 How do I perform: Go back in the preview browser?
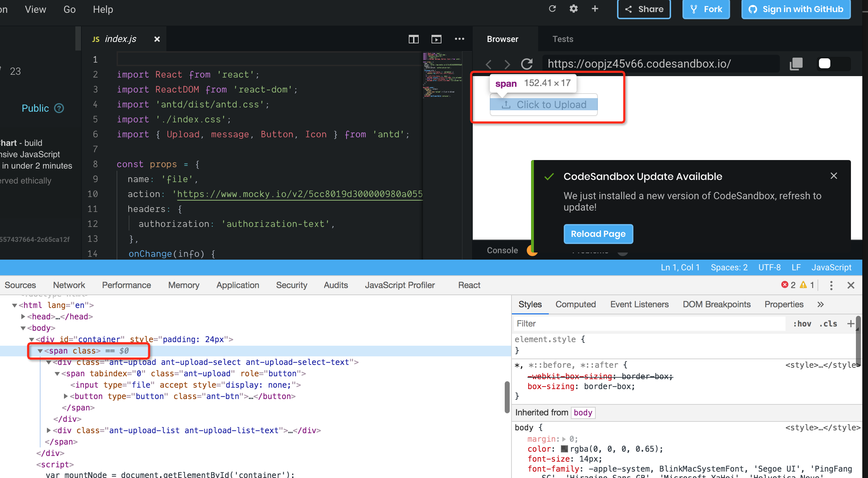(x=489, y=64)
